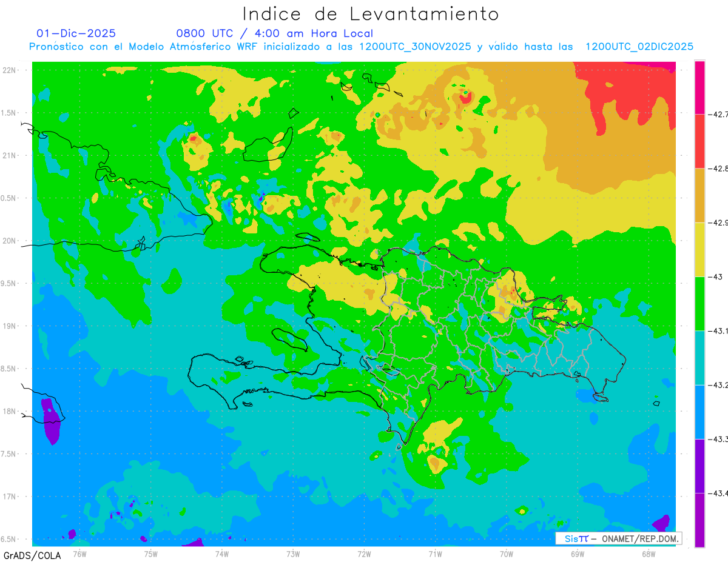Viewport: 728px width, 562px height.
Task: Click the orange legend swatch between -42.8 and -42.9
Action: 699,195
